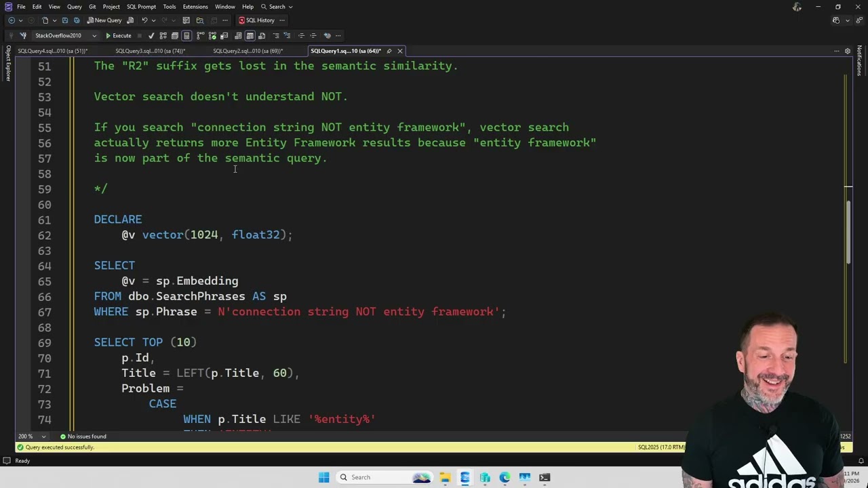Click the SQL Server Management Studio taskbar icon
This screenshot has height=488, width=868.
point(465,477)
